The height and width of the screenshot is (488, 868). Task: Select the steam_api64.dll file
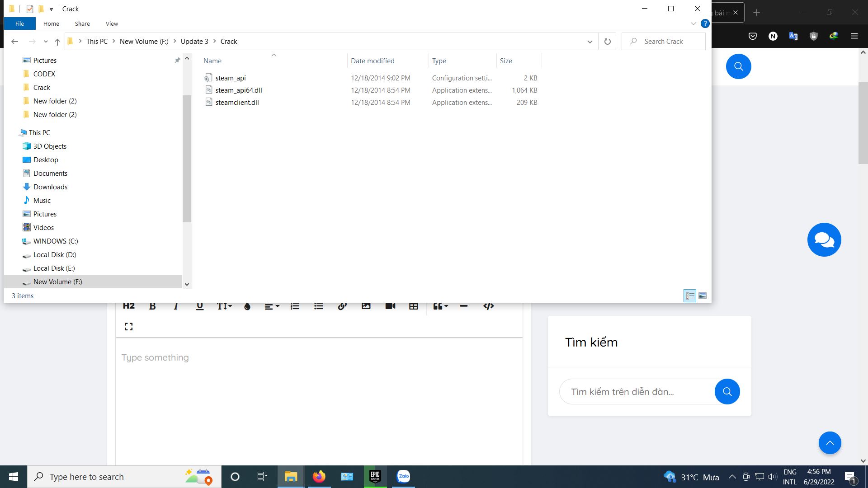click(x=239, y=90)
